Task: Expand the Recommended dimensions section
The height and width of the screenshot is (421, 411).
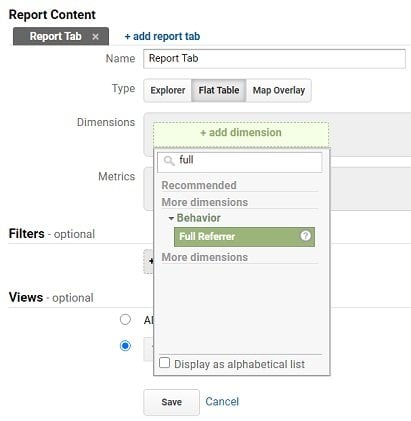Action: point(199,185)
